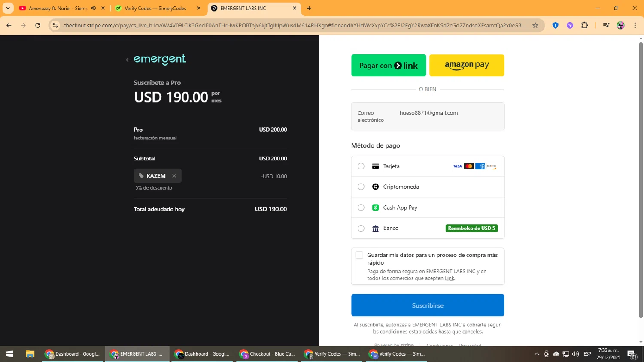This screenshot has width=644, height=362.
Task: Open File Explorer from taskbar
Action: click(x=30, y=354)
